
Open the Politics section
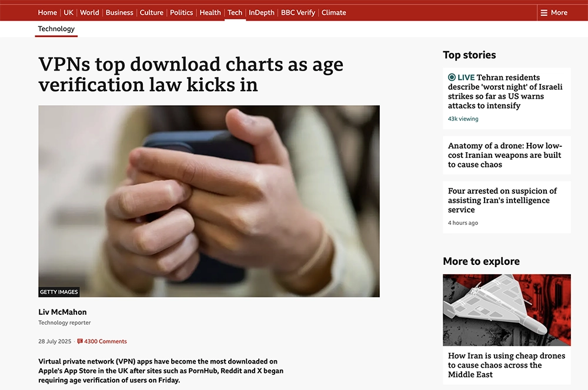(182, 12)
